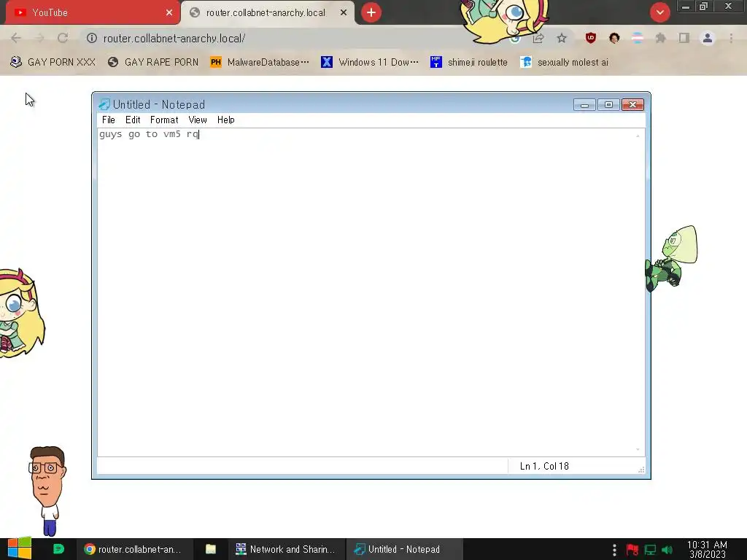Open the Notepad View menu
This screenshot has width=747, height=560.
pyautogui.click(x=197, y=120)
